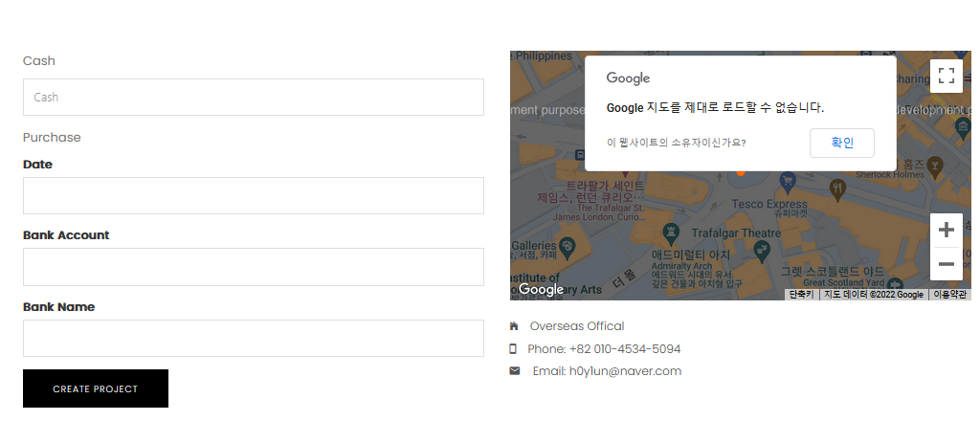
Task: Click the 확인 button in Google dialog
Action: click(842, 143)
